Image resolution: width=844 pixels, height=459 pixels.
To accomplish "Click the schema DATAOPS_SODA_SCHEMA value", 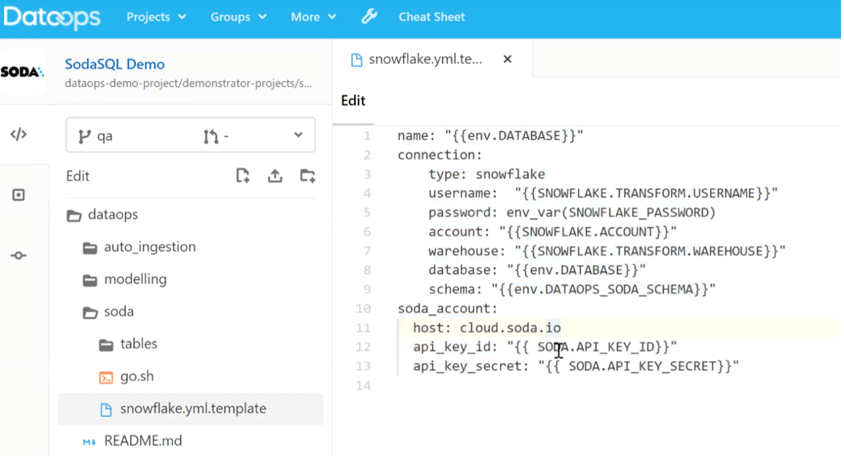I will click(603, 289).
